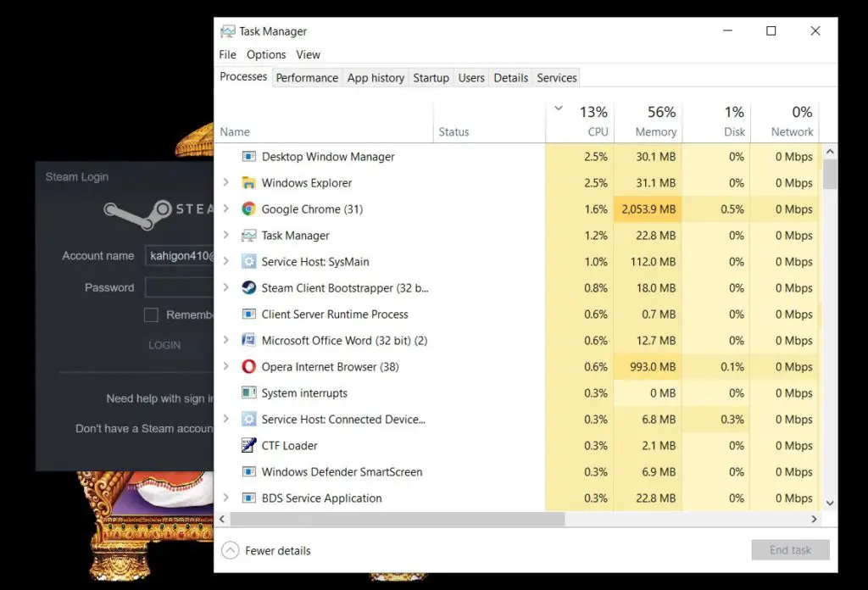The image size is (868, 590).
Task: Click the End task button
Action: click(791, 550)
